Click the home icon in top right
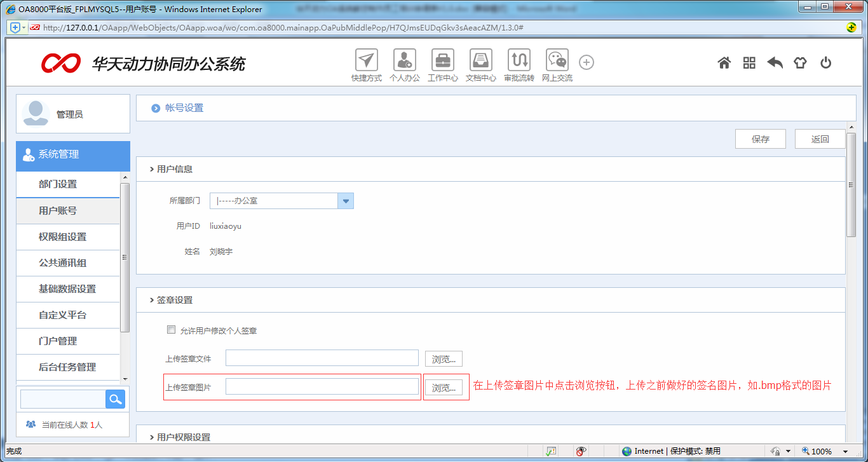The width and height of the screenshot is (868, 462). click(x=724, y=63)
